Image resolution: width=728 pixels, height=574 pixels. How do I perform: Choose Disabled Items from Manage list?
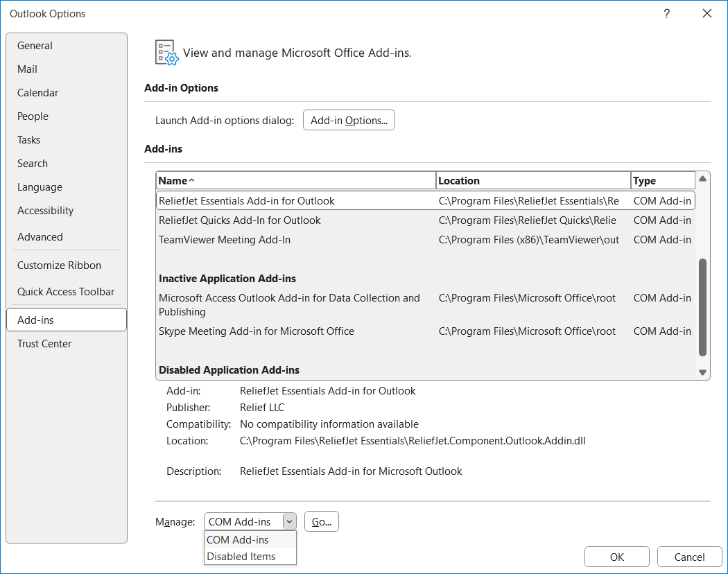[x=250, y=557]
